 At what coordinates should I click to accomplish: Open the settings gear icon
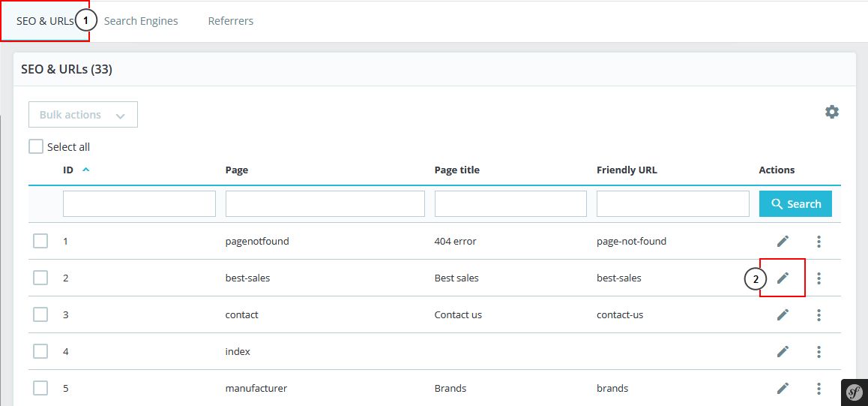(832, 112)
